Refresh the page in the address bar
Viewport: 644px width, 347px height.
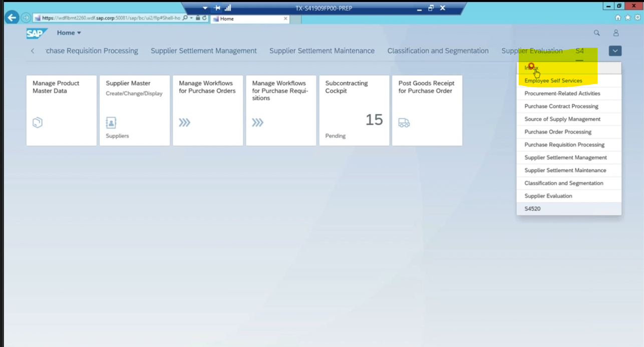point(204,18)
